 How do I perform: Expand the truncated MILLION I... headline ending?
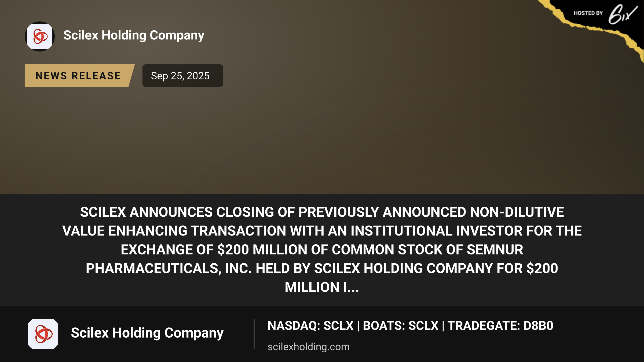tap(322, 287)
